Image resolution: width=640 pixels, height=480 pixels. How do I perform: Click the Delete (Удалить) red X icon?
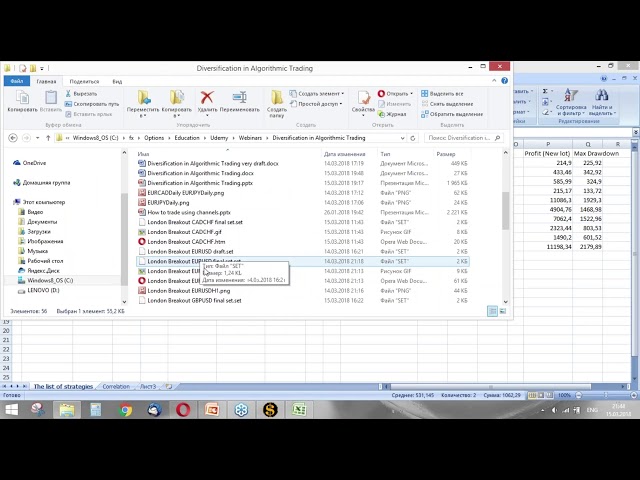coord(207,98)
